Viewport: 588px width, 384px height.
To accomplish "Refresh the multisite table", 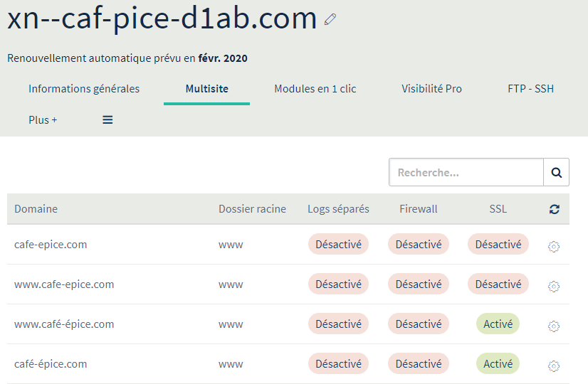I will coord(555,209).
